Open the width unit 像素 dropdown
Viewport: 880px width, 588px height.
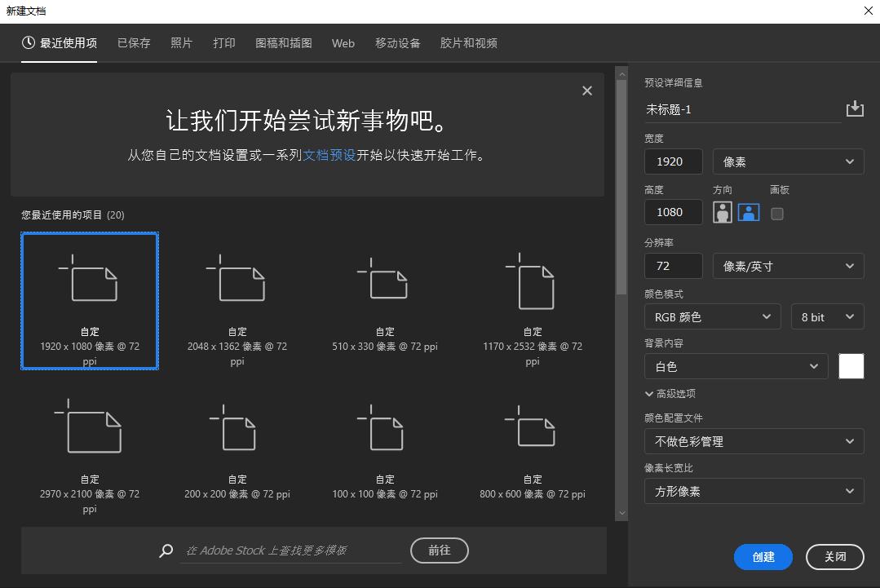coord(787,161)
